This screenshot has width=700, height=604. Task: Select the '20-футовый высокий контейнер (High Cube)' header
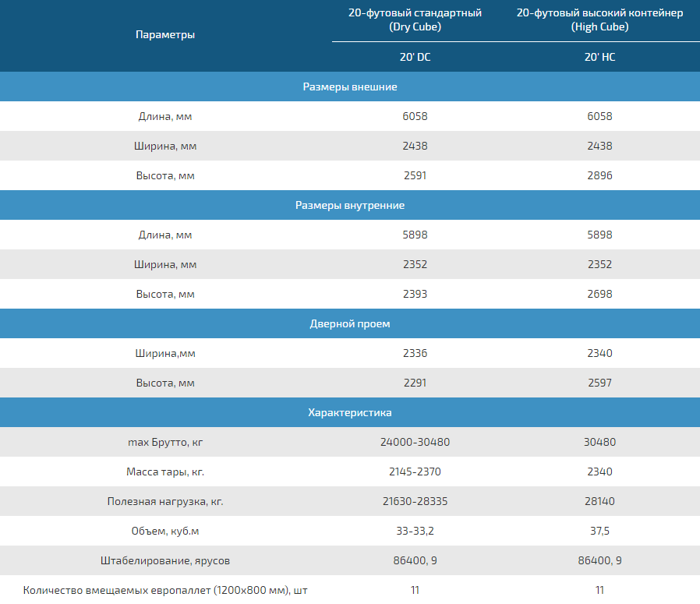[x=599, y=19]
